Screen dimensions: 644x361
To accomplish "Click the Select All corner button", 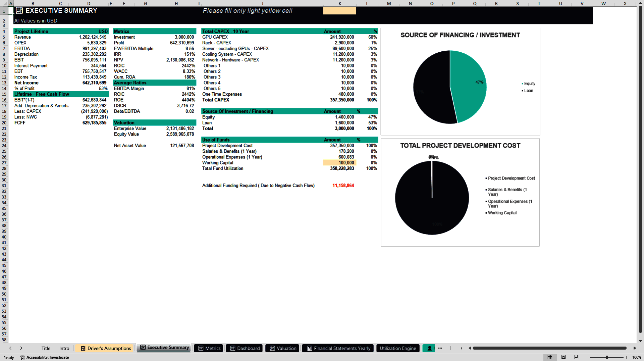I will [4, 3].
